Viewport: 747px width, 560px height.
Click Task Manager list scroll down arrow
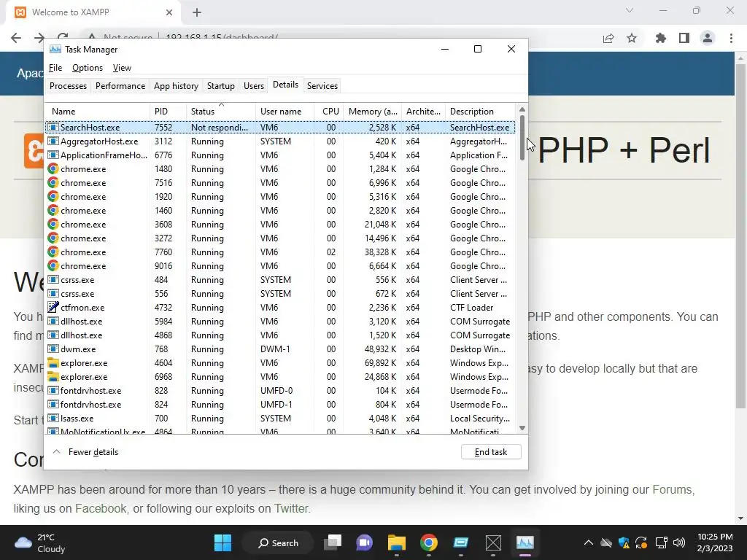tap(522, 428)
